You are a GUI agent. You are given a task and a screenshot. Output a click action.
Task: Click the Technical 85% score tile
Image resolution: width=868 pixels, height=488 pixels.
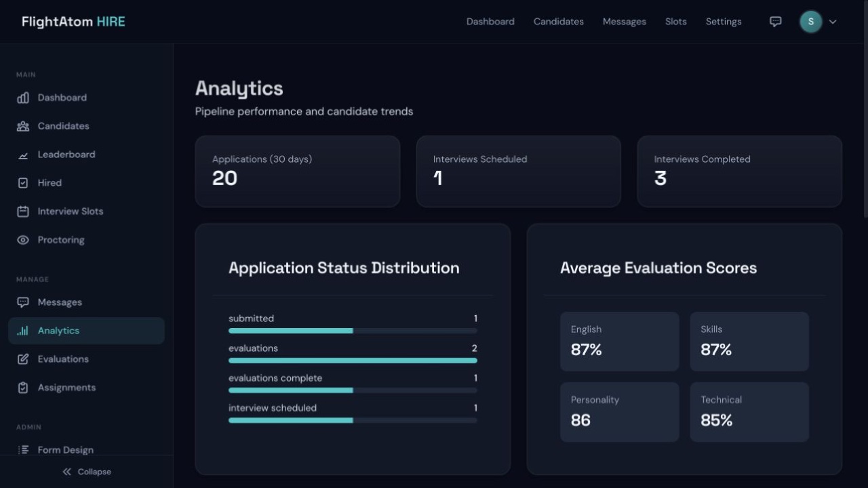(749, 412)
